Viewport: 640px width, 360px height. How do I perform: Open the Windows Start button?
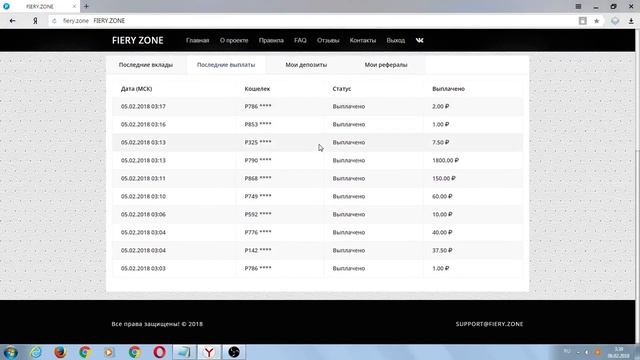click(10, 352)
